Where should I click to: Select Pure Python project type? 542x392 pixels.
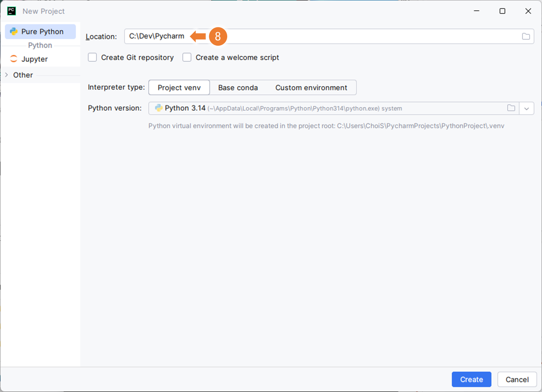pyautogui.click(x=40, y=31)
